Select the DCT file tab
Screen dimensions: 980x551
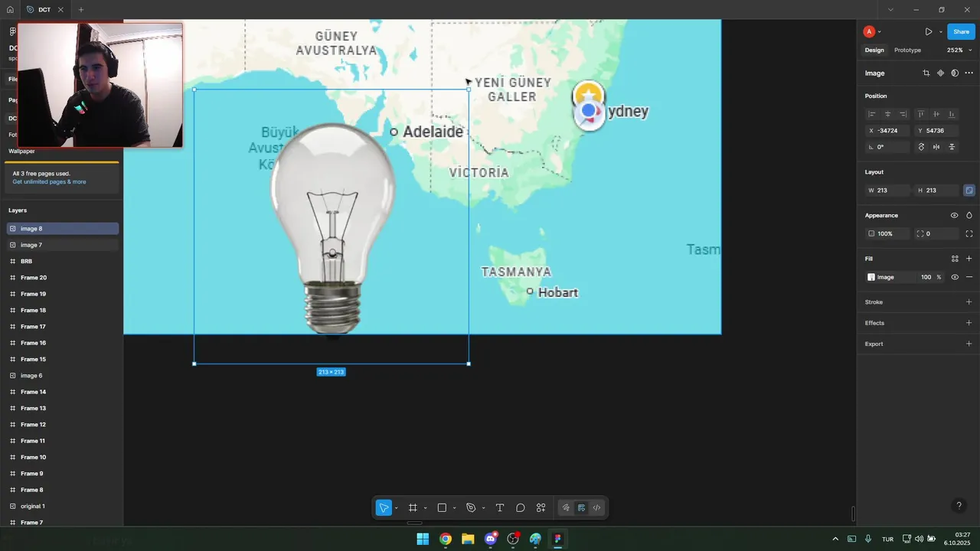pyautogui.click(x=44, y=10)
